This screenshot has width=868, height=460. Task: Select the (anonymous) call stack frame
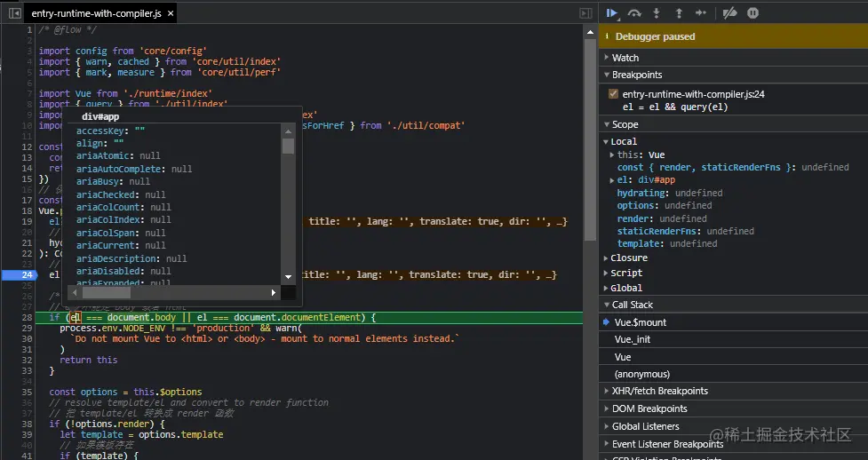point(641,374)
